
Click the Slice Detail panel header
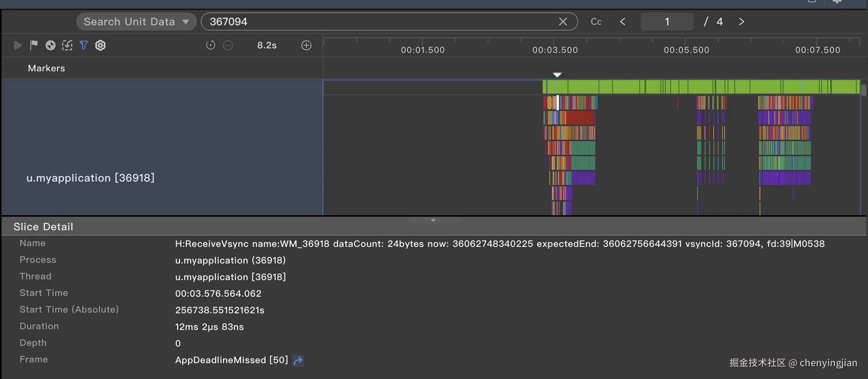coord(434,226)
